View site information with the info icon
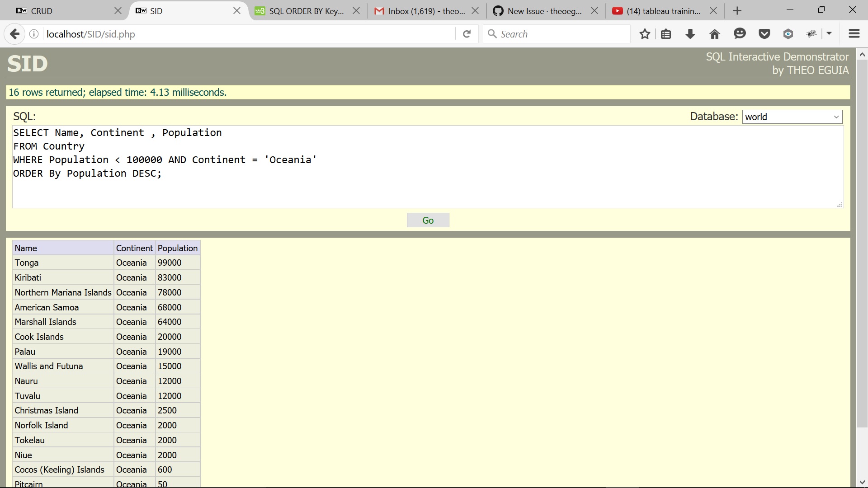 pos(33,34)
